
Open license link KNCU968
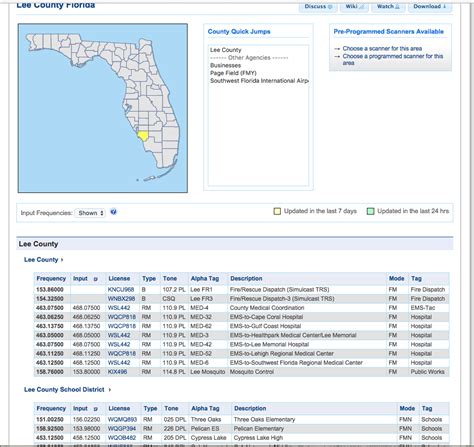click(x=121, y=290)
